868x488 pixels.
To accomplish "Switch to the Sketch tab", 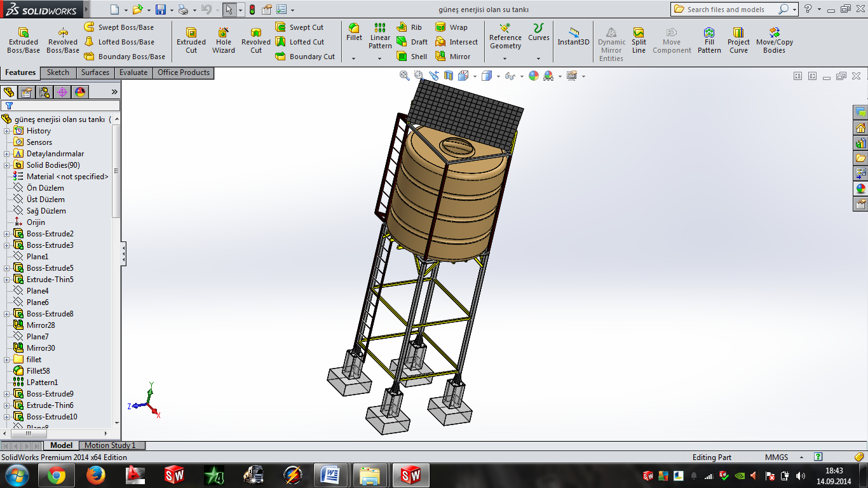I will pos(58,72).
